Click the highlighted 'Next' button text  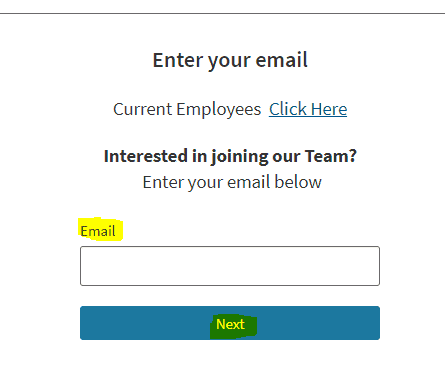pyautogui.click(x=230, y=324)
